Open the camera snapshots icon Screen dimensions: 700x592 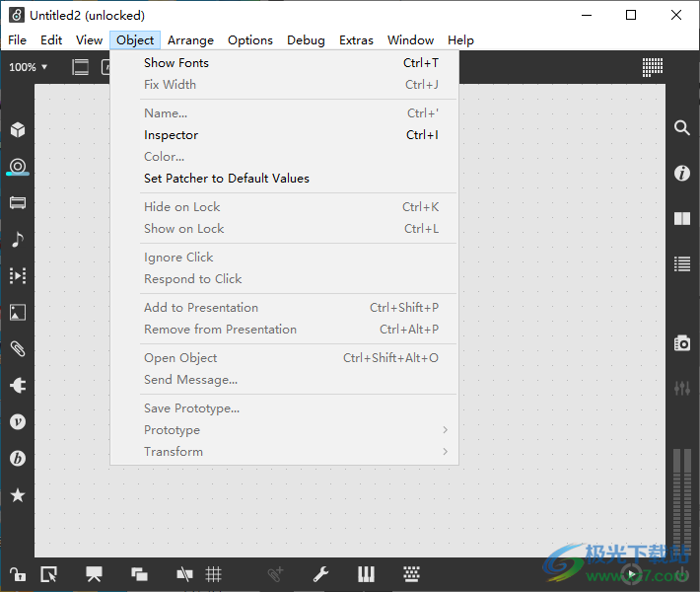(681, 343)
